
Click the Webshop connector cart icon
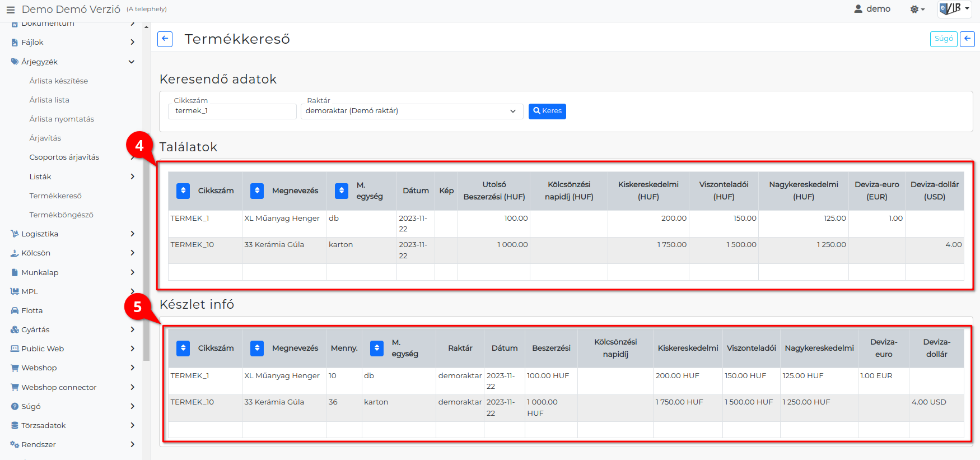(x=15, y=387)
